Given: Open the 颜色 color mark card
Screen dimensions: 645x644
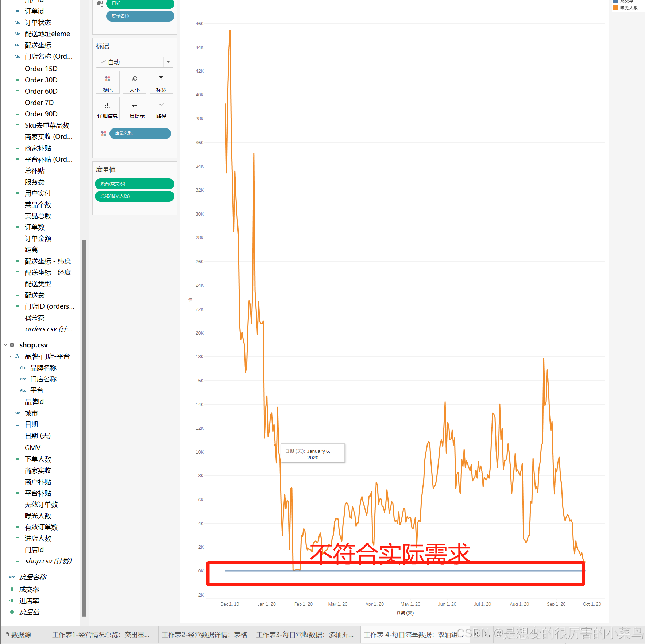Looking at the screenshot, I should pos(108,83).
